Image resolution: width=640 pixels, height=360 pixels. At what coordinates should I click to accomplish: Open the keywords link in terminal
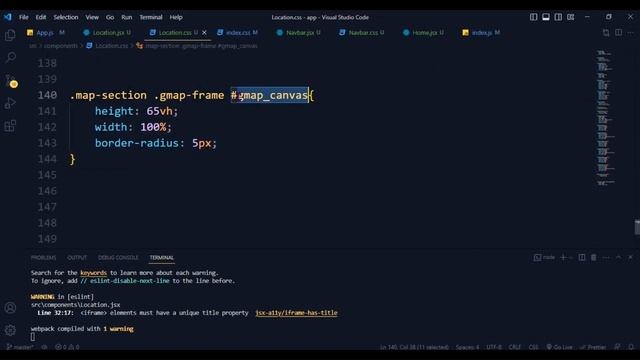93,273
